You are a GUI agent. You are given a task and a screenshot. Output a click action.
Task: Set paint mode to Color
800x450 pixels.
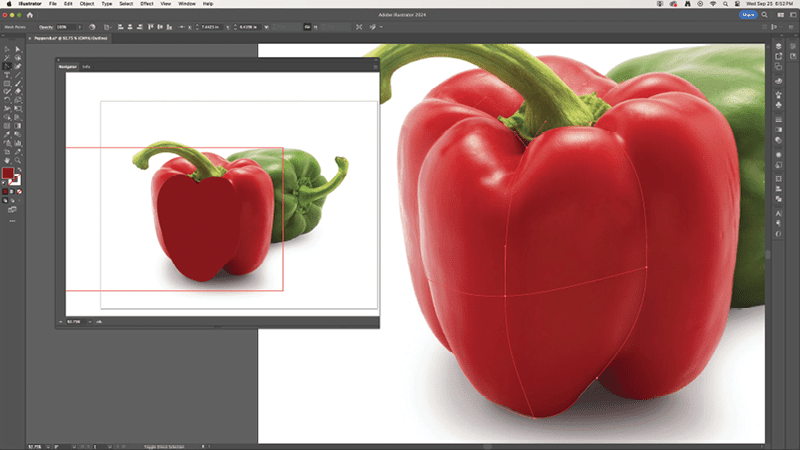click(5, 192)
